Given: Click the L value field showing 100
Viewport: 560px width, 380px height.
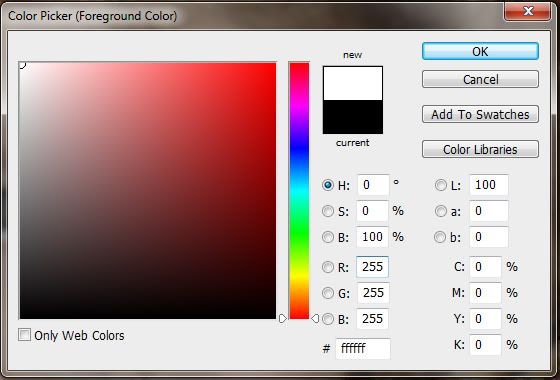Looking at the screenshot, I should [x=489, y=185].
